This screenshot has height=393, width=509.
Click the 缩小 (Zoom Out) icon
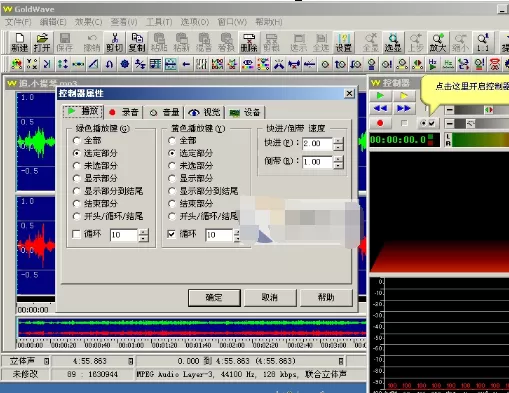tap(460, 43)
